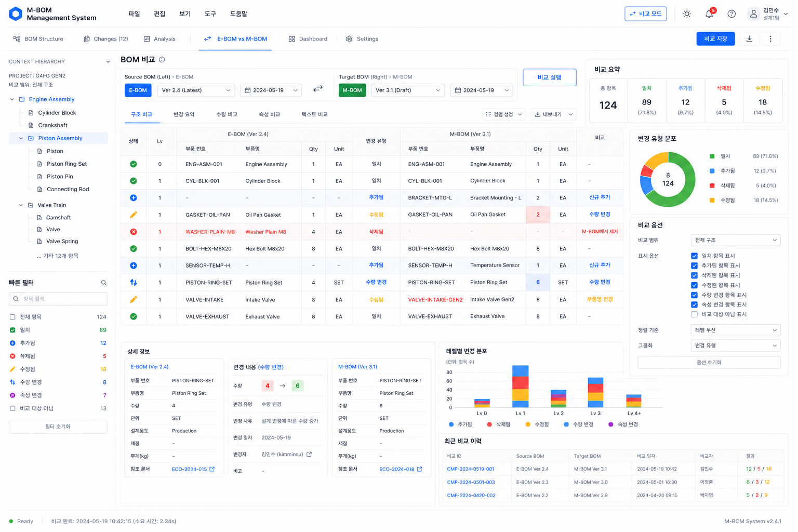The height and width of the screenshot is (532, 798).
Task: Click the 비교 모드 button
Action: click(x=645, y=14)
